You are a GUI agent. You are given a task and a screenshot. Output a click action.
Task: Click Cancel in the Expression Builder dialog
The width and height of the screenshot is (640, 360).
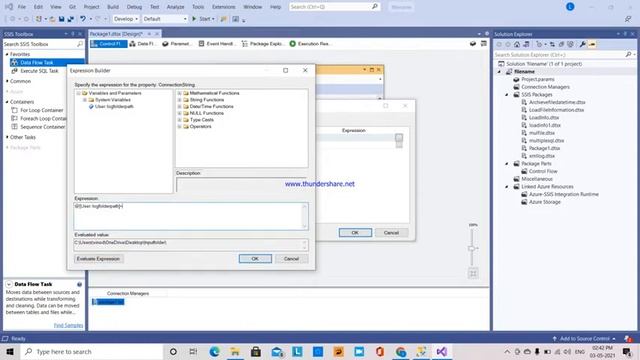pos(291,259)
